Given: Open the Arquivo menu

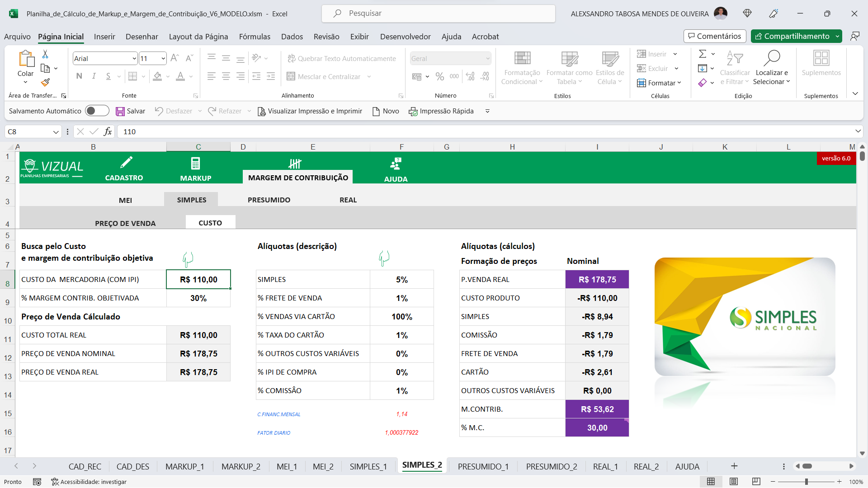Looking at the screenshot, I should [x=17, y=37].
